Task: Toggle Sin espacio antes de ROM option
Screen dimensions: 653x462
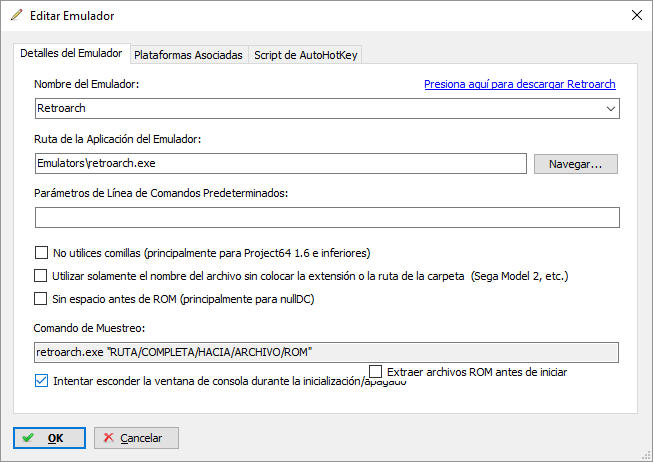Action: click(x=40, y=299)
